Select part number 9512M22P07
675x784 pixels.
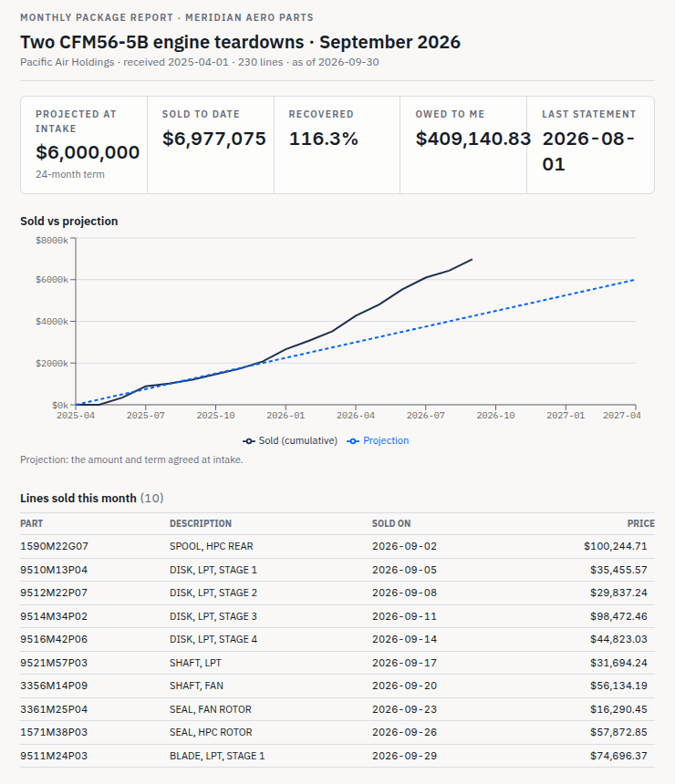pyautogui.click(x=54, y=593)
